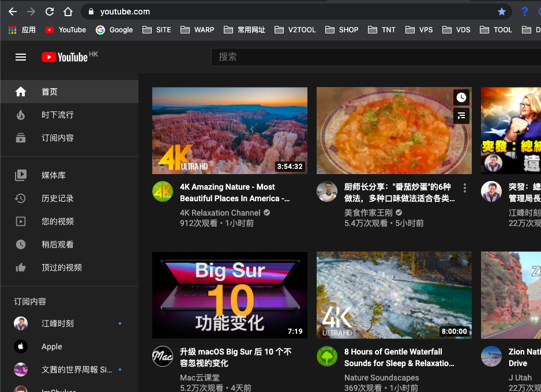
Task: Open 顶过的视频 (Liked videos) thumbs-up icon
Action: [x=20, y=267]
